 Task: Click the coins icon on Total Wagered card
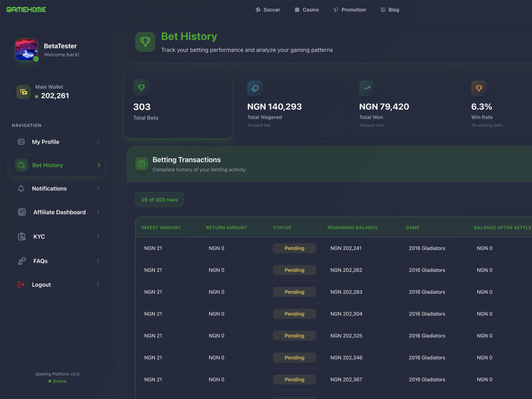[x=255, y=88]
